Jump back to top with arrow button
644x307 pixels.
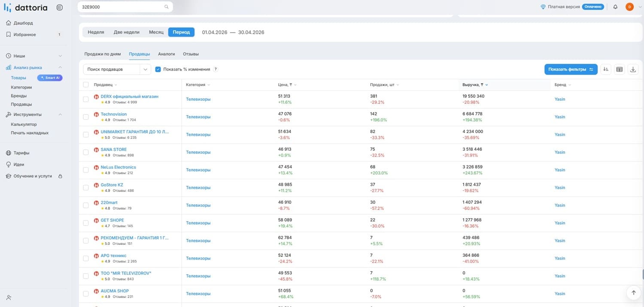[x=633, y=293]
